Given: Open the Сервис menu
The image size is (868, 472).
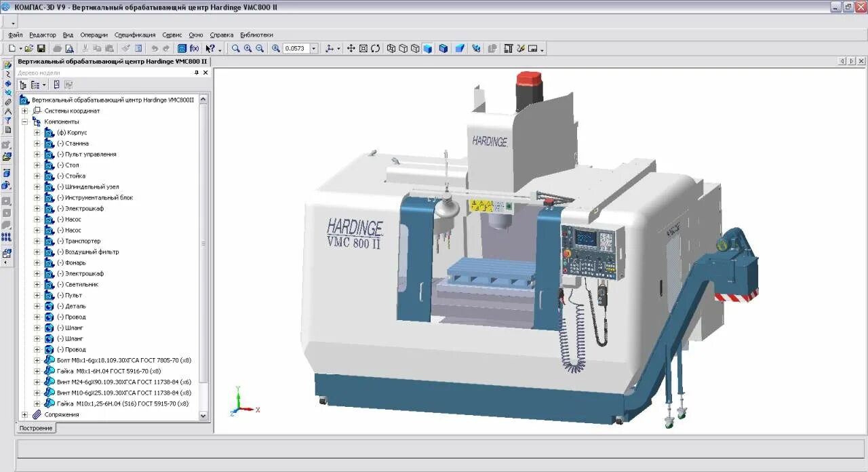Looking at the screenshot, I should click(x=172, y=35).
